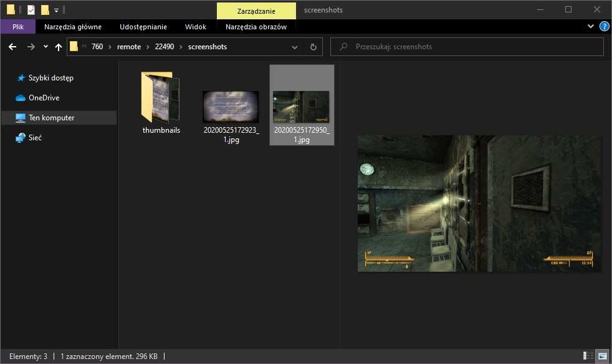Click the 20200525172923_1.jpg file name

click(231, 135)
